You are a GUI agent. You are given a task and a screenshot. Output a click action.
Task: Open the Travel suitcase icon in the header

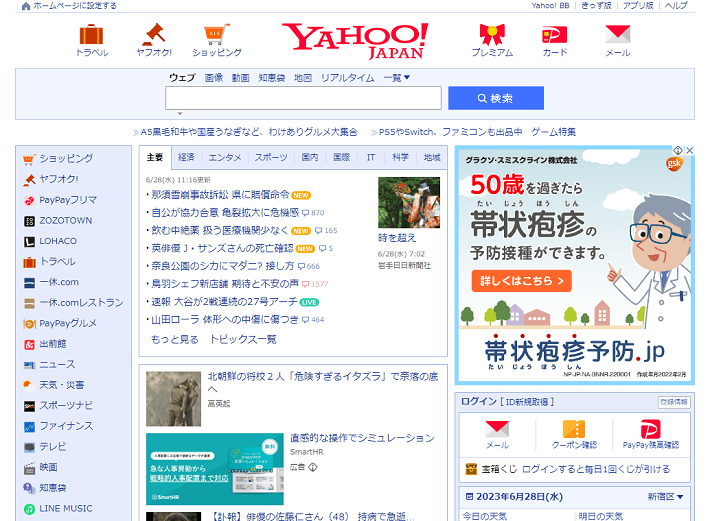(x=91, y=35)
